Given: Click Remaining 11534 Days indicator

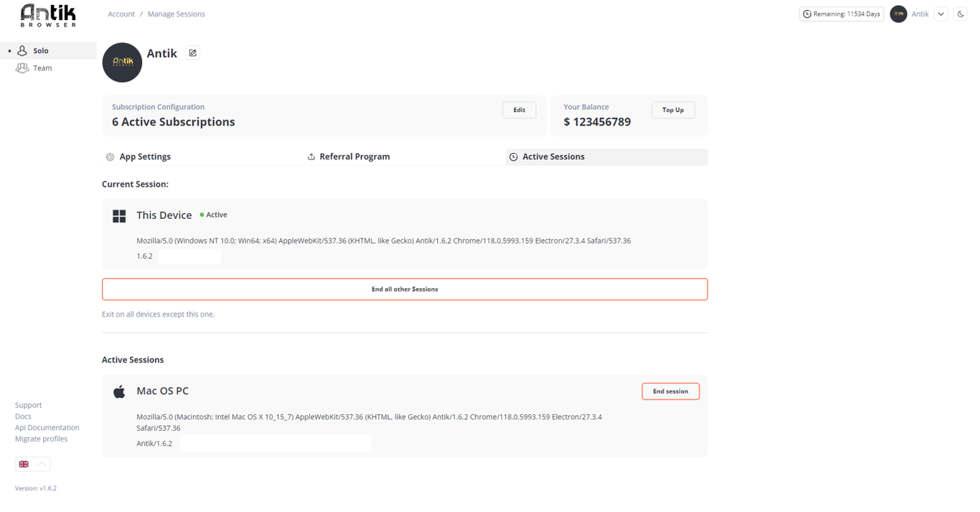Looking at the screenshot, I should [842, 14].
